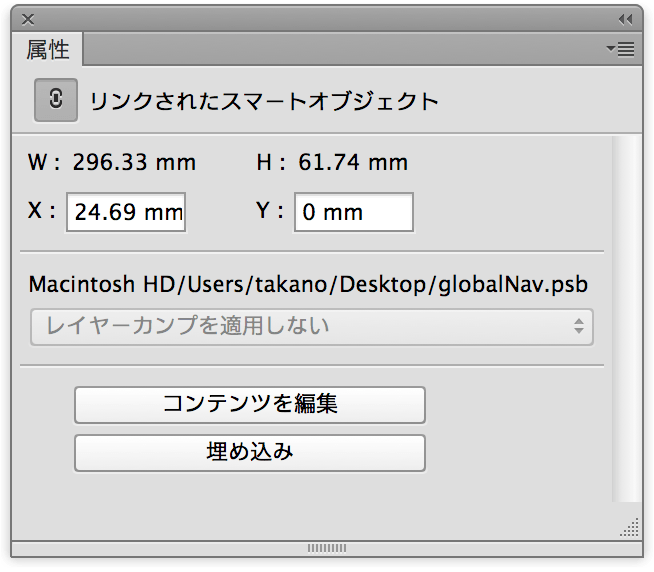Click the コンテンツを編集 button
This screenshot has height=572, width=654.
[250, 405]
